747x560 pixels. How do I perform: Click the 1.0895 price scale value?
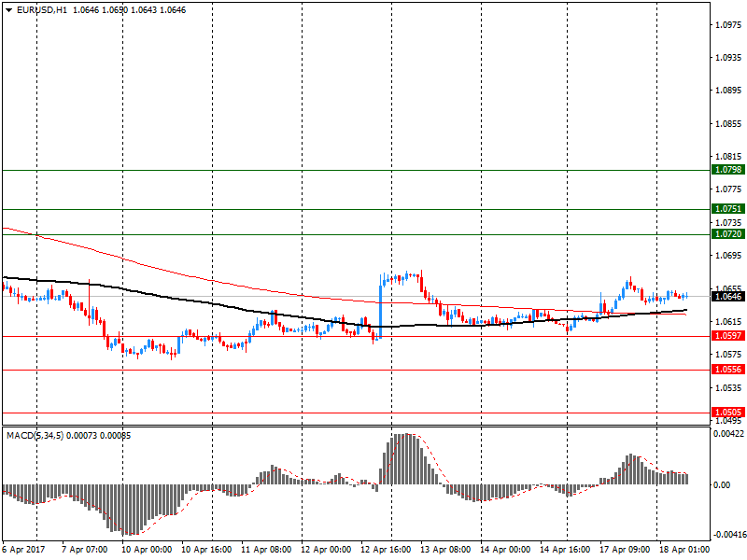click(729, 91)
